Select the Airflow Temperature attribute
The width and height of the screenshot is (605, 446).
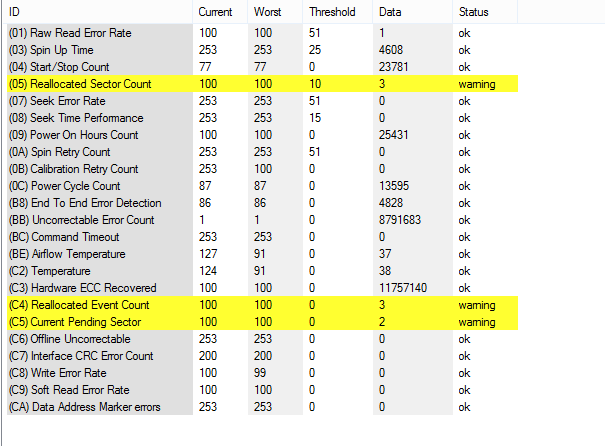click(x=68, y=254)
